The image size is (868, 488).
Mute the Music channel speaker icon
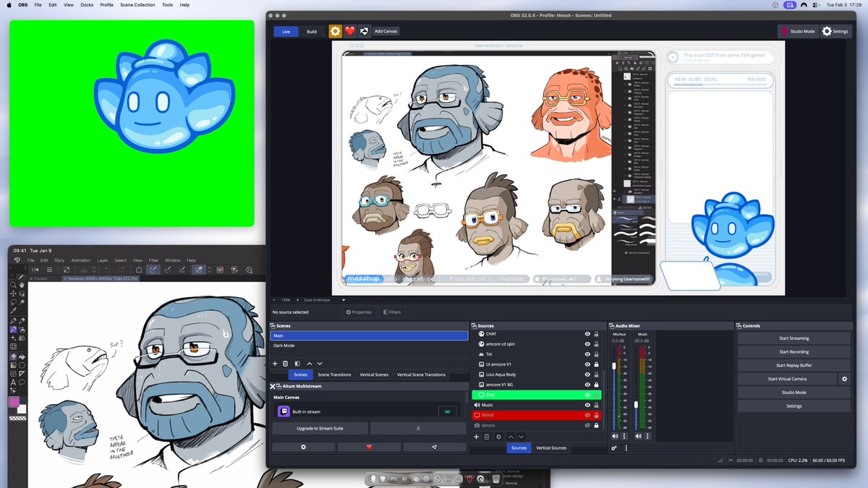click(x=639, y=436)
